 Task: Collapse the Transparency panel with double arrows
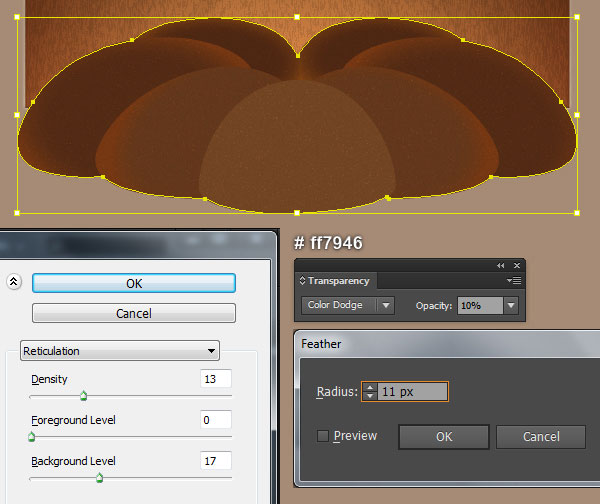[501, 265]
